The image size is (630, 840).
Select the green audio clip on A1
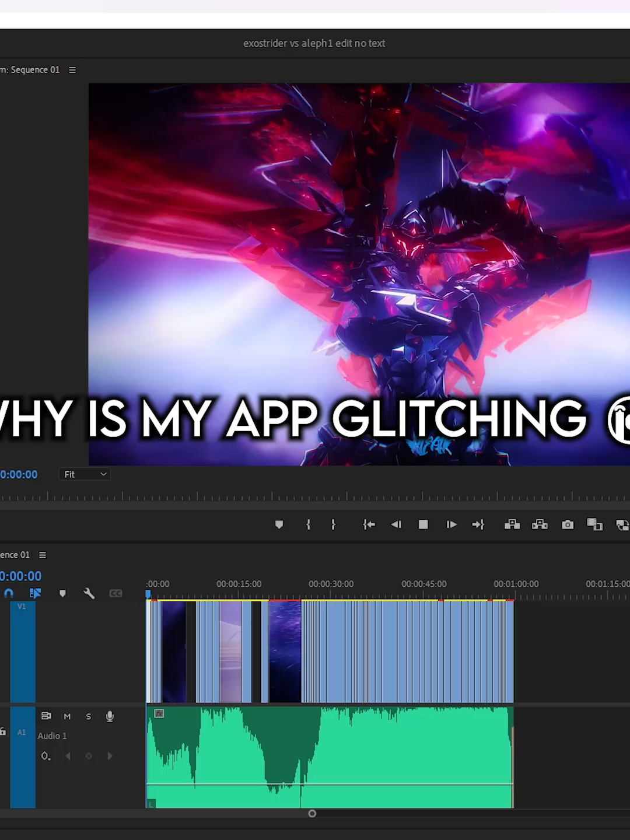(x=330, y=757)
